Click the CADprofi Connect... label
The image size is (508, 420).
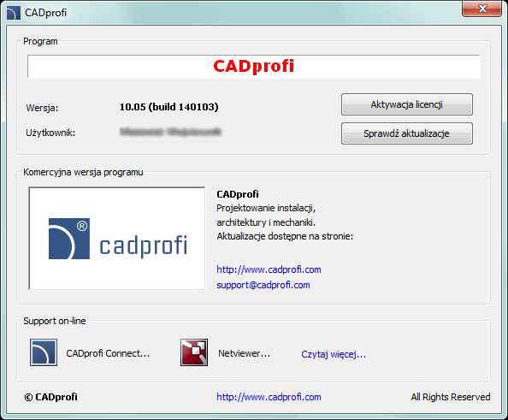[x=108, y=353]
